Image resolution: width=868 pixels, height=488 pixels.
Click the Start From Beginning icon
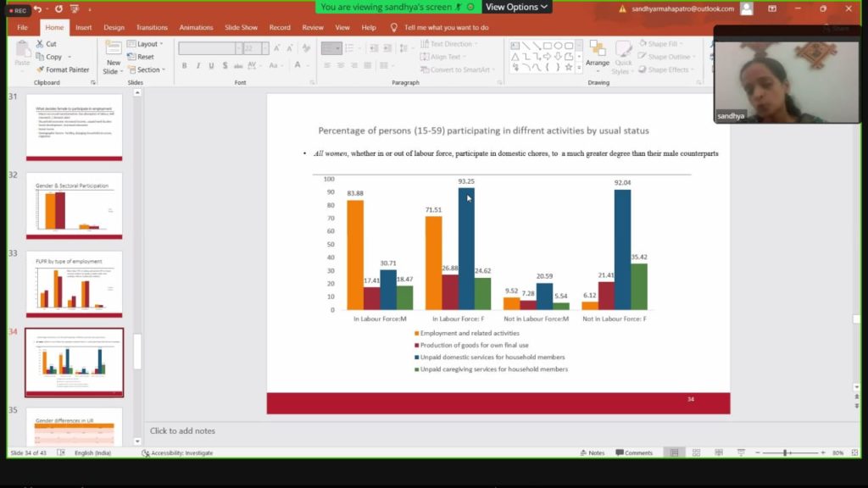point(74,9)
